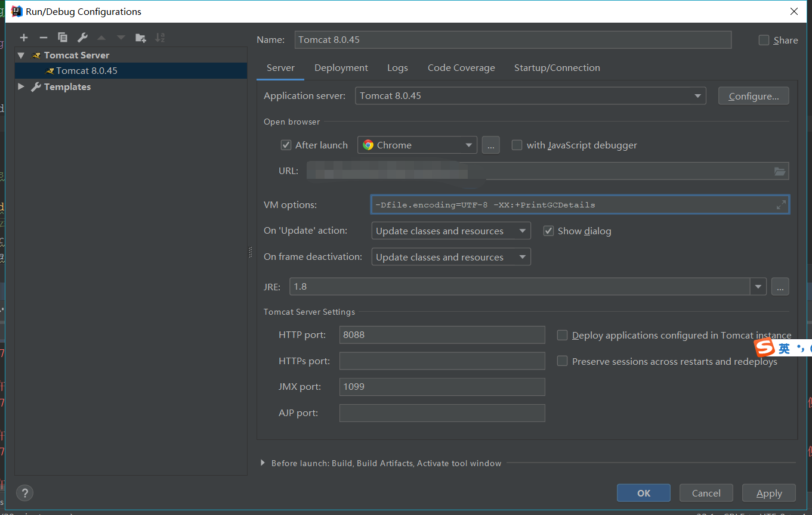812x515 pixels.
Task: Move configuration up arrow icon
Action: [101, 38]
